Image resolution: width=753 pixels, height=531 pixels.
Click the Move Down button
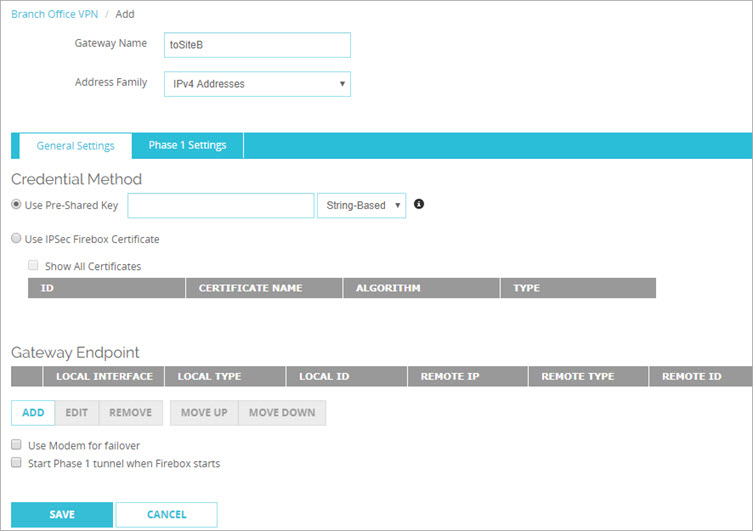tap(282, 412)
